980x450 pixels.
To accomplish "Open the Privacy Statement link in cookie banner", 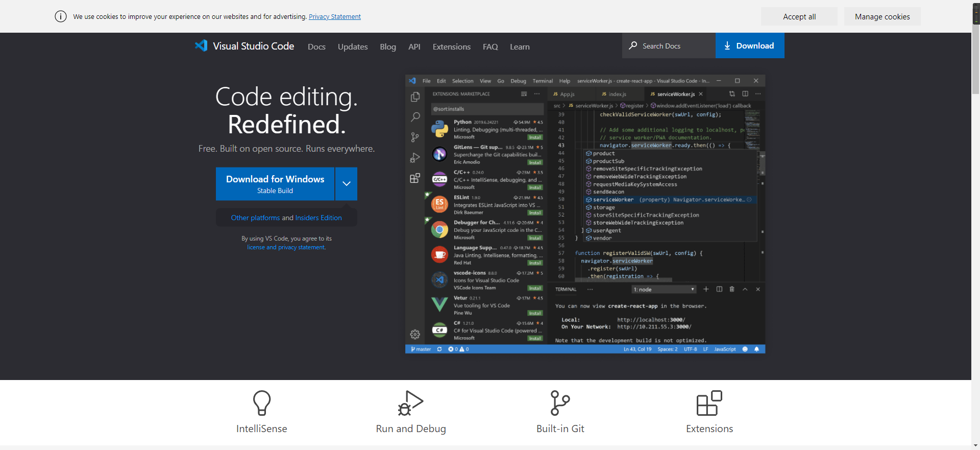I will coord(335,16).
